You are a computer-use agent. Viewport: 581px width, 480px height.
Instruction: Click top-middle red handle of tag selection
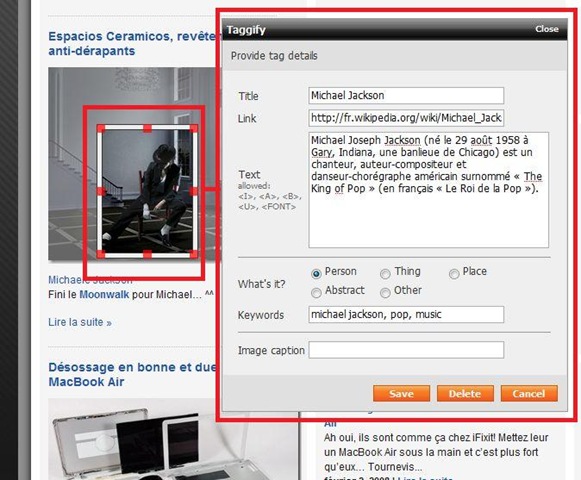147,128
